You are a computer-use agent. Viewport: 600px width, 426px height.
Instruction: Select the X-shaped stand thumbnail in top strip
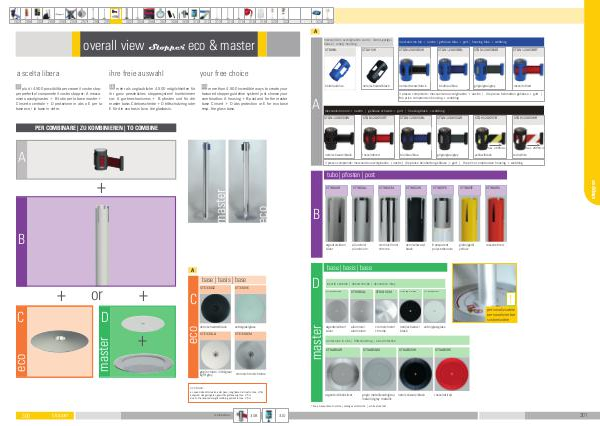pyautogui.click(x=71, y=15)
